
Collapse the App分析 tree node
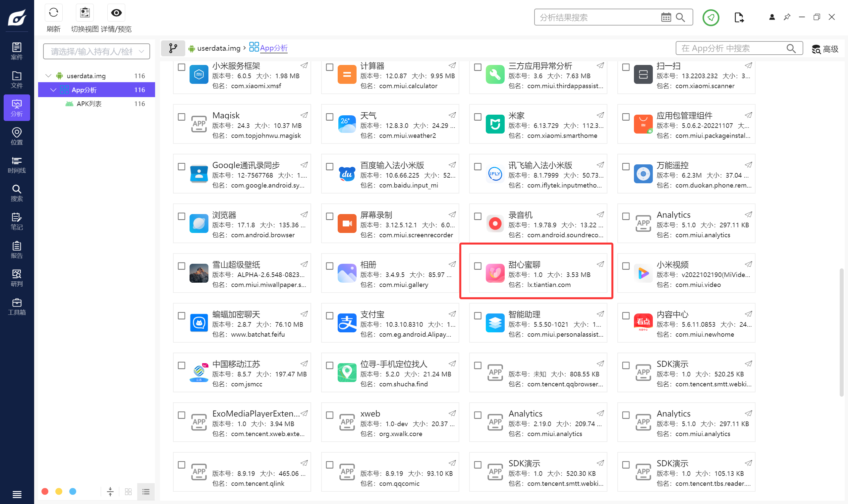click(53, 90)
